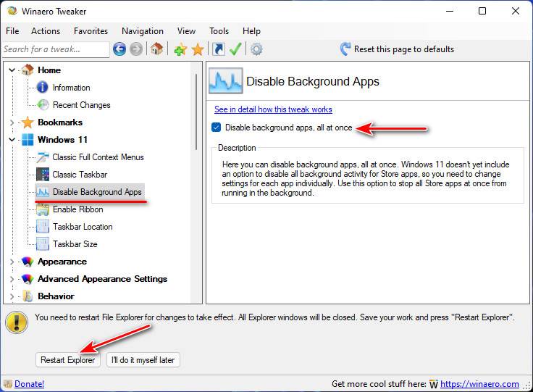The height and width of the screenshot is (392, 533).
Task: Click the Advanced Appearance Settings icon
Action: tap(28, 279)
